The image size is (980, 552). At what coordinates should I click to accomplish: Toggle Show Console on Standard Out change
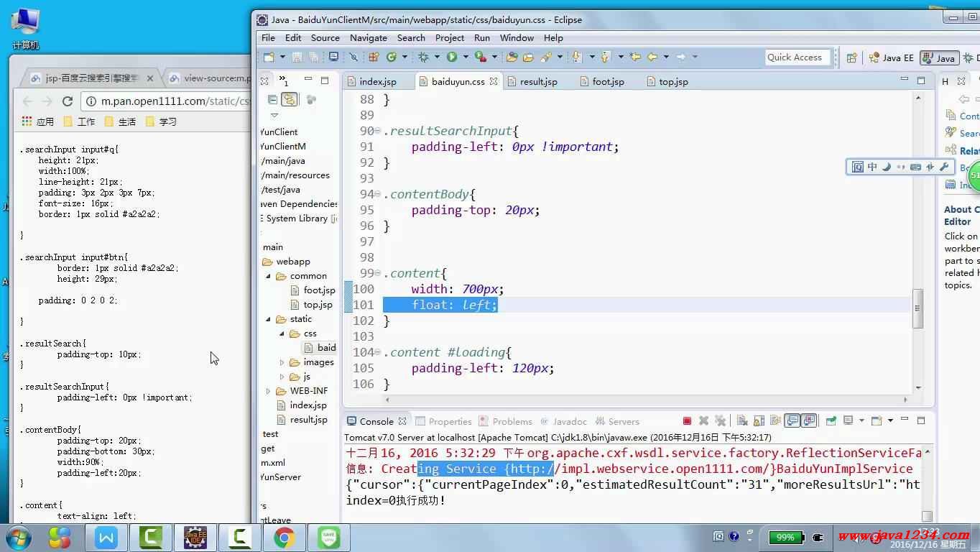click(792, 421)
